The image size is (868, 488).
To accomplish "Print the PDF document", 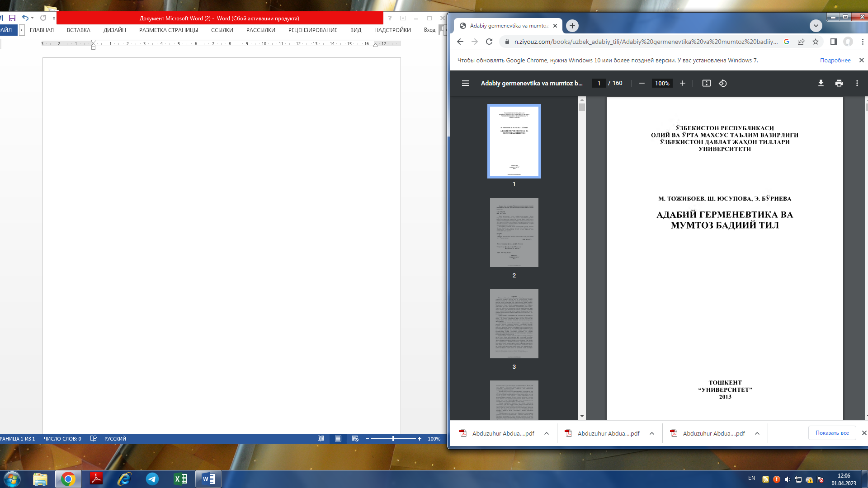I will 839,83.
